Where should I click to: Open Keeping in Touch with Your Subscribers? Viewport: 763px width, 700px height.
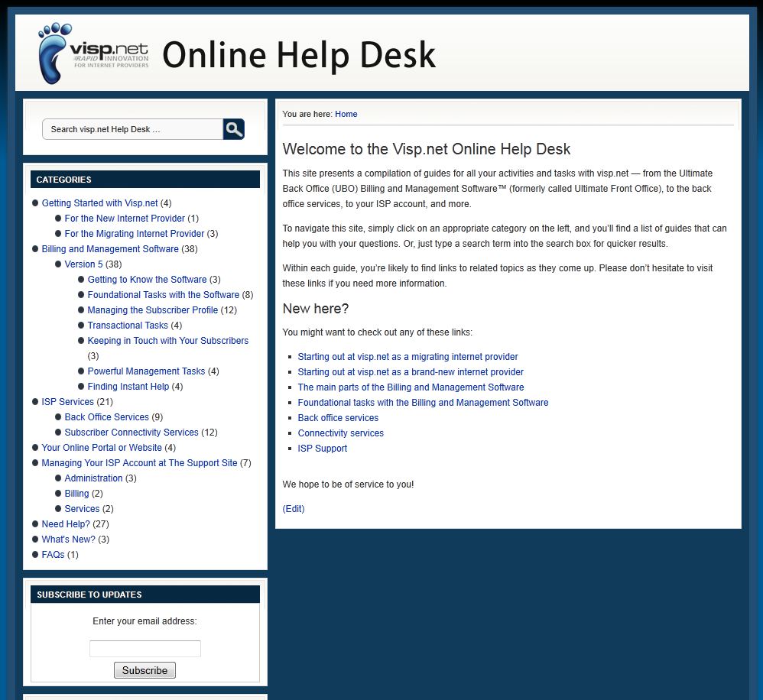pyautogui.click(x=168, y=341)
